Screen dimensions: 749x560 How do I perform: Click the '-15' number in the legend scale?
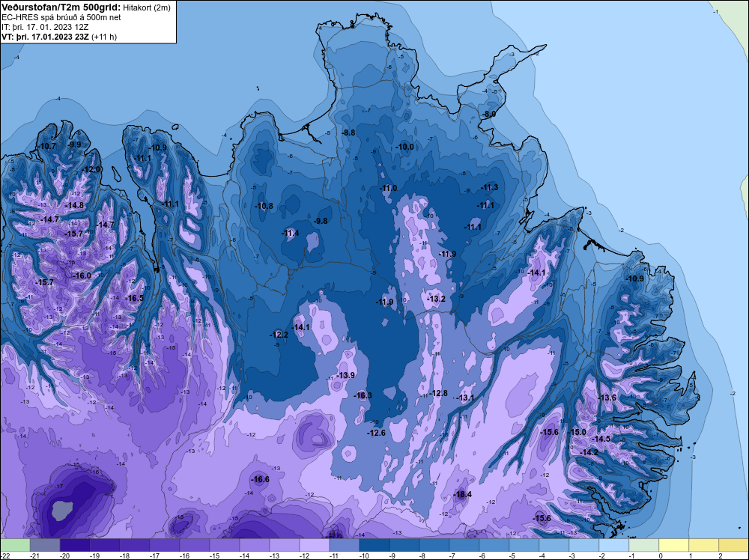[214, 556]
